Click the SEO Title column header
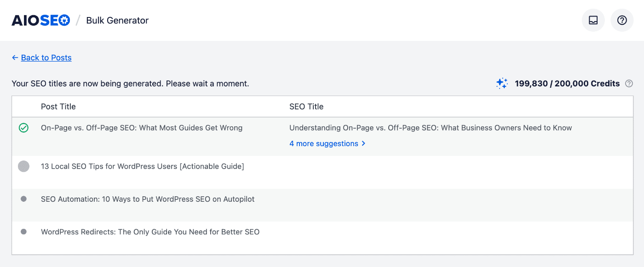Screen dimensions: 644x267 [x=306, y=106]
